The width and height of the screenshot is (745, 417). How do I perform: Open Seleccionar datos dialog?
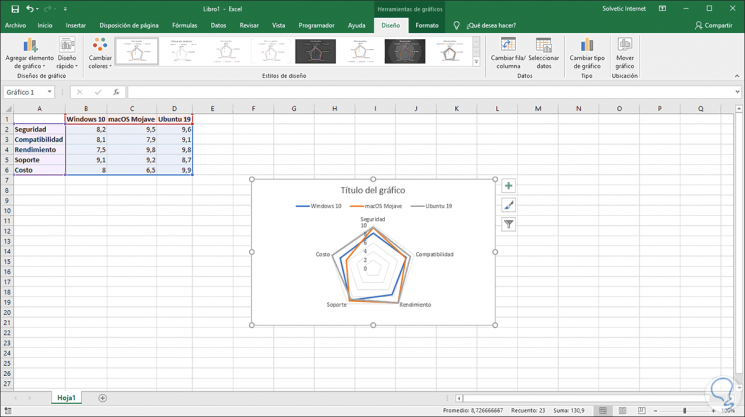click(544, 53)
